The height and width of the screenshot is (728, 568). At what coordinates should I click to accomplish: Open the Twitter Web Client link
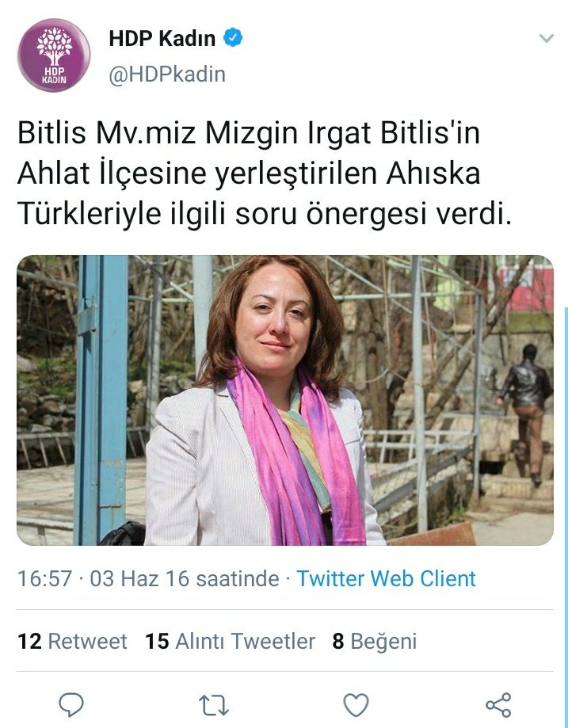tap(386, 578)
